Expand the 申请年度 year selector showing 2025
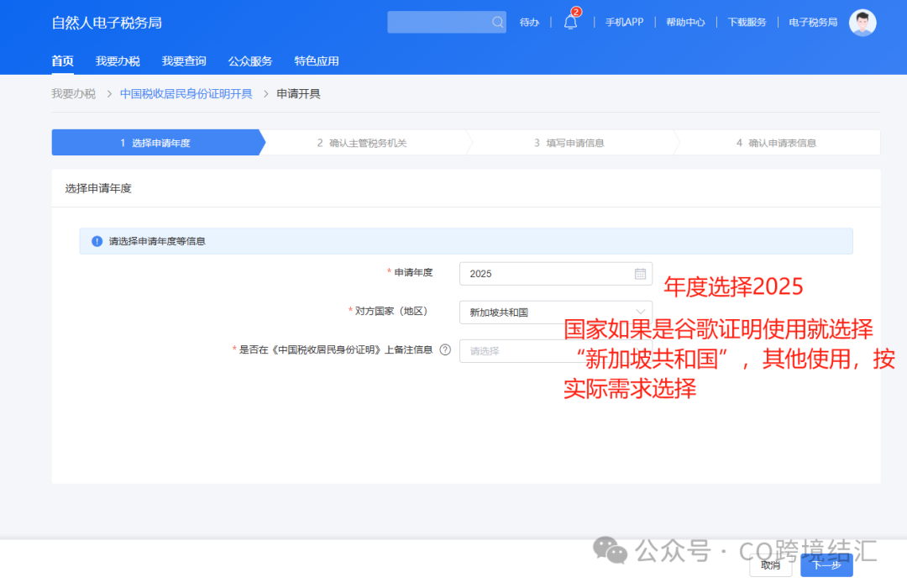The height and width of the screenshot is (588, 907). click(555, 273)
